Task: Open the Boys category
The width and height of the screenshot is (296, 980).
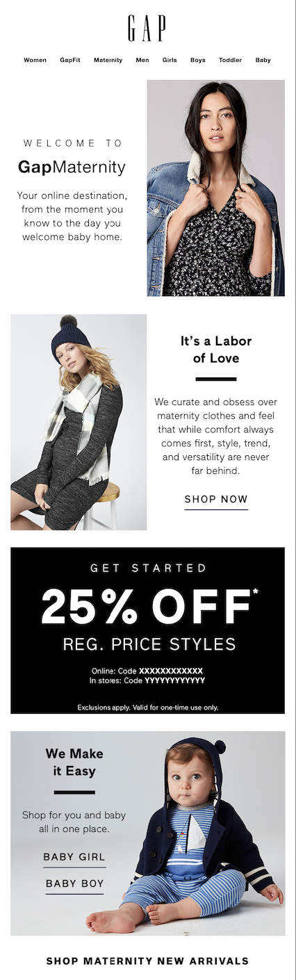Action: [198, 60]
